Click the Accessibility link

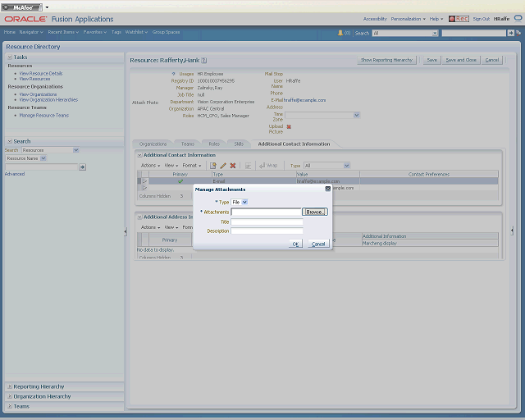pyautogui.click(x=375, y=19)
